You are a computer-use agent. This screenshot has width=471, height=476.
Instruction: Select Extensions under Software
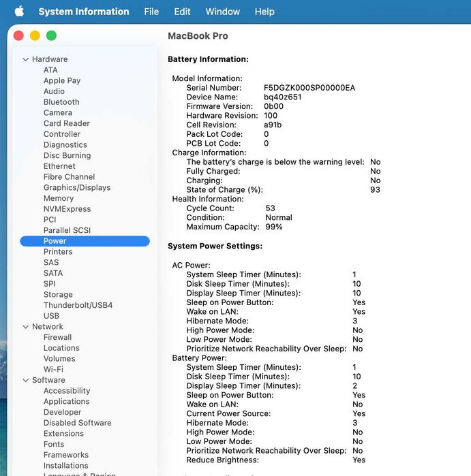click(63, 433)
